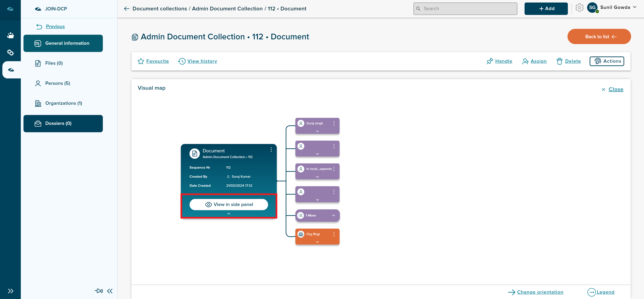Click the Back to list button
Screen dimensions: 644x299
click(x=599, y=37)
